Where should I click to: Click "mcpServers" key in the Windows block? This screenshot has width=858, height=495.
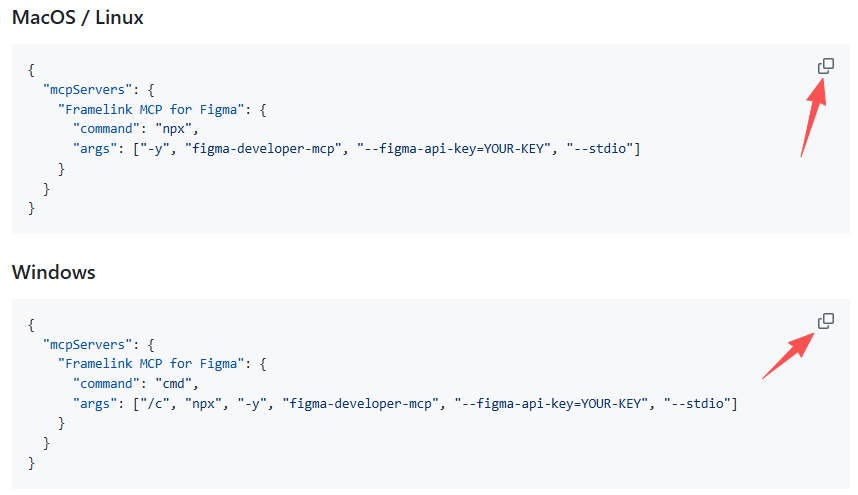88,345
